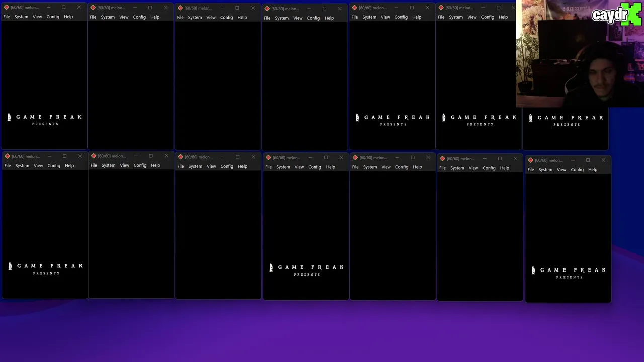
Task: Open File menu in top-row second melonDS window
Action: 93,17
